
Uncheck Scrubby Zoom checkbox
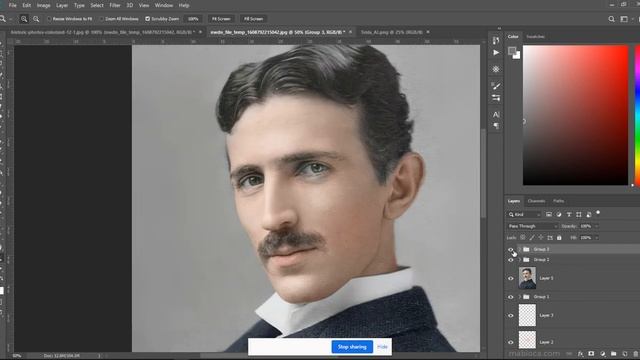tap(148, 19)
